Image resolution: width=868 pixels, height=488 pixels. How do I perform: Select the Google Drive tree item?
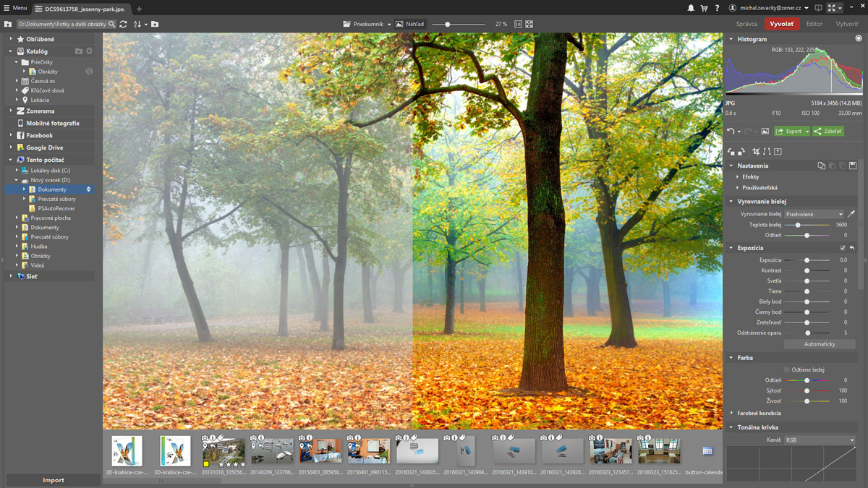(44, 147)
